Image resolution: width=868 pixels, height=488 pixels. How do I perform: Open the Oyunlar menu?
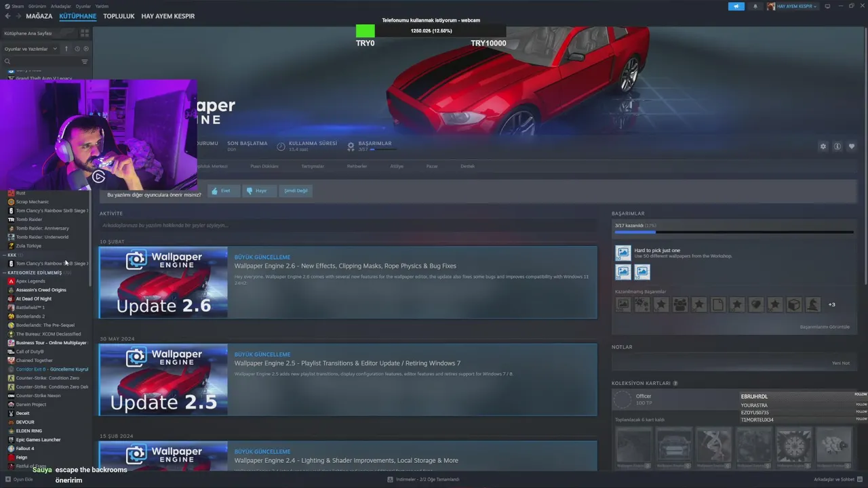[83, 6]
